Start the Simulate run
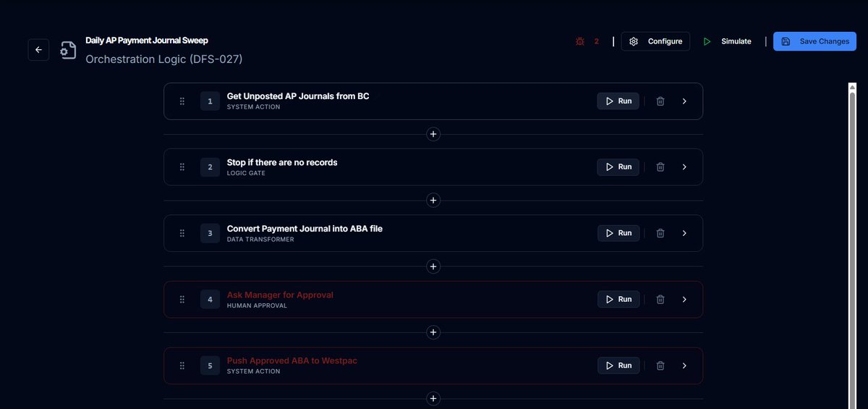This screenshot has height=409, width=868. click(728, 41)
